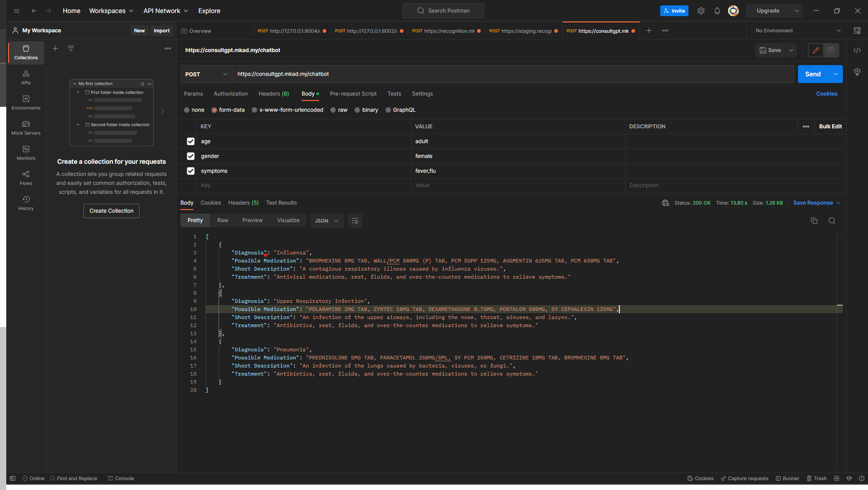Switch to the Authorization tab
Viewport: 868px width, 490px height.
pos(231,94)
